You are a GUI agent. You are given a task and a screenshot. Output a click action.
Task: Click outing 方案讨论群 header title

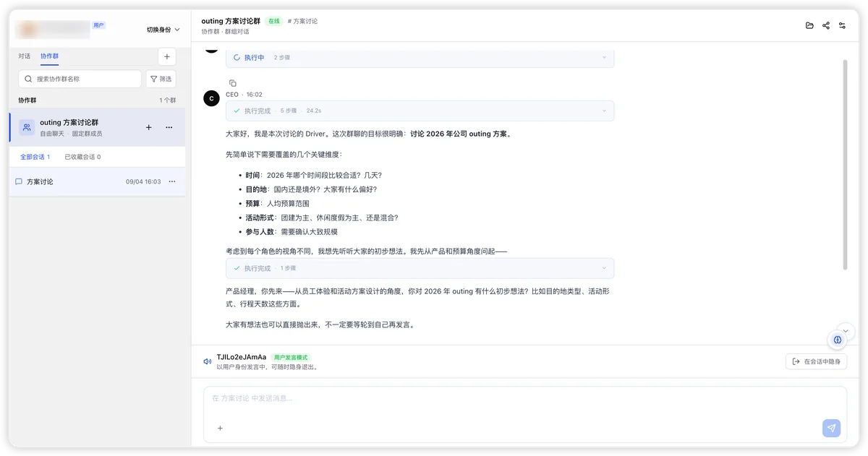[231, 21]
